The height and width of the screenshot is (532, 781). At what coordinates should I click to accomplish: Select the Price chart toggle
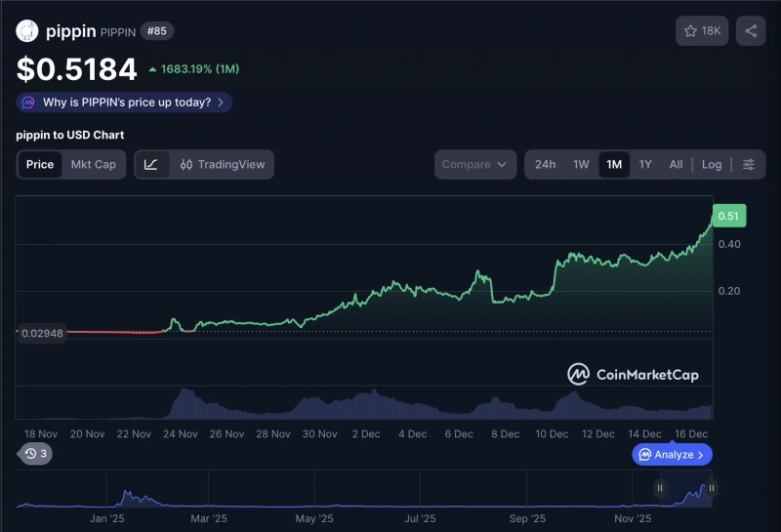(40, 164)
